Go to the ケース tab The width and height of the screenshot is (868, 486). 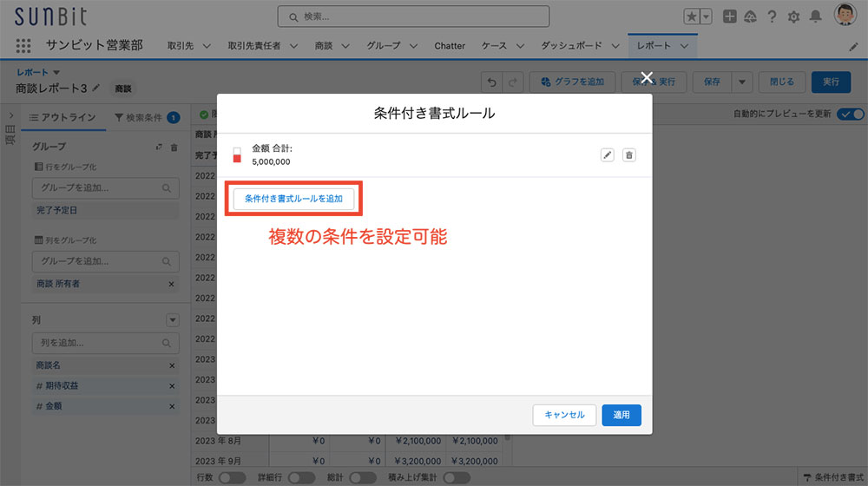coord(494,46)
